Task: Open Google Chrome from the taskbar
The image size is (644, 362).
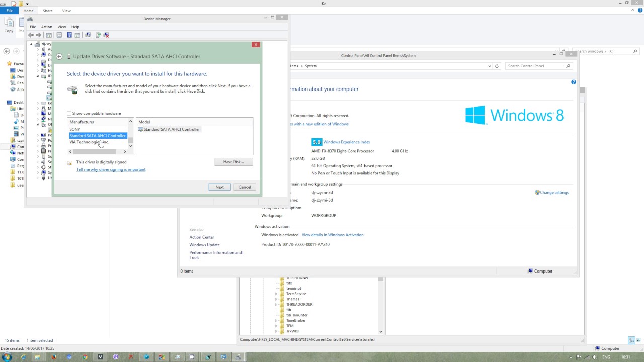Action: click(85, 357)
